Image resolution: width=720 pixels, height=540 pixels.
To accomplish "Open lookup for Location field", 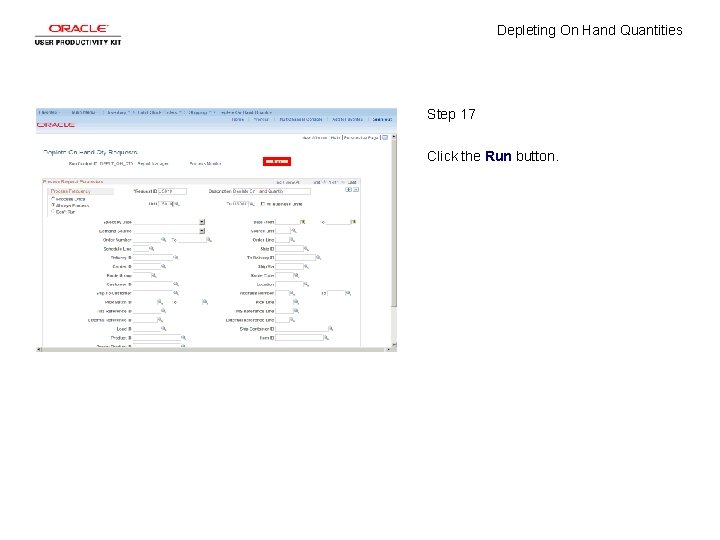I will pyautogui.click(x=306, y=284).
